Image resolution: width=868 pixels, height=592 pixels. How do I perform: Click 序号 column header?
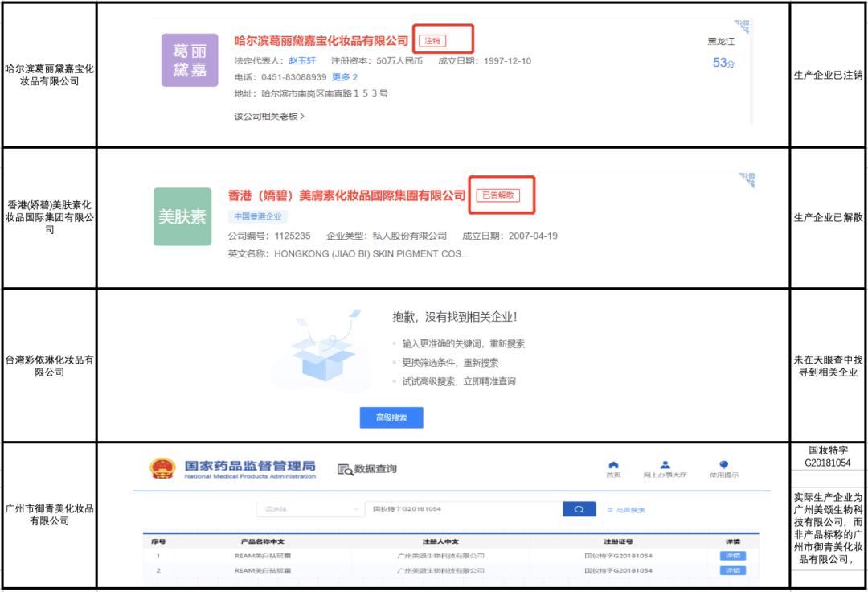coord(158,541)
